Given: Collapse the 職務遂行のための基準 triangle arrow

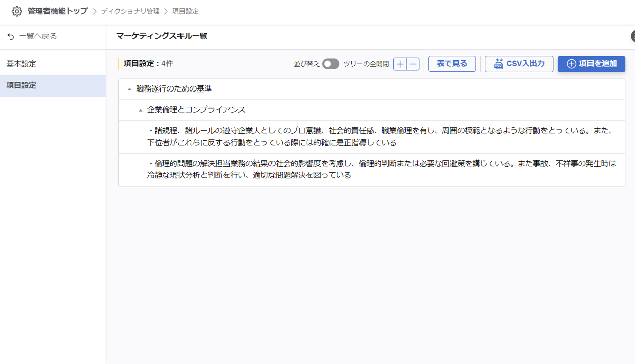Looking at the screenshot, I should coord(129,89).
